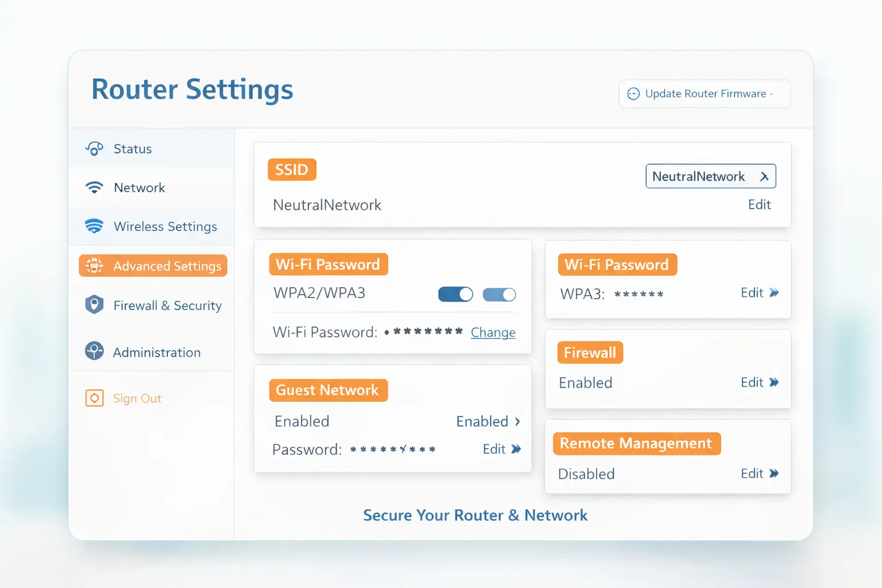Click the Advanced Settings globe icon
Screen dimensions: 882x588
coord(94,266)
